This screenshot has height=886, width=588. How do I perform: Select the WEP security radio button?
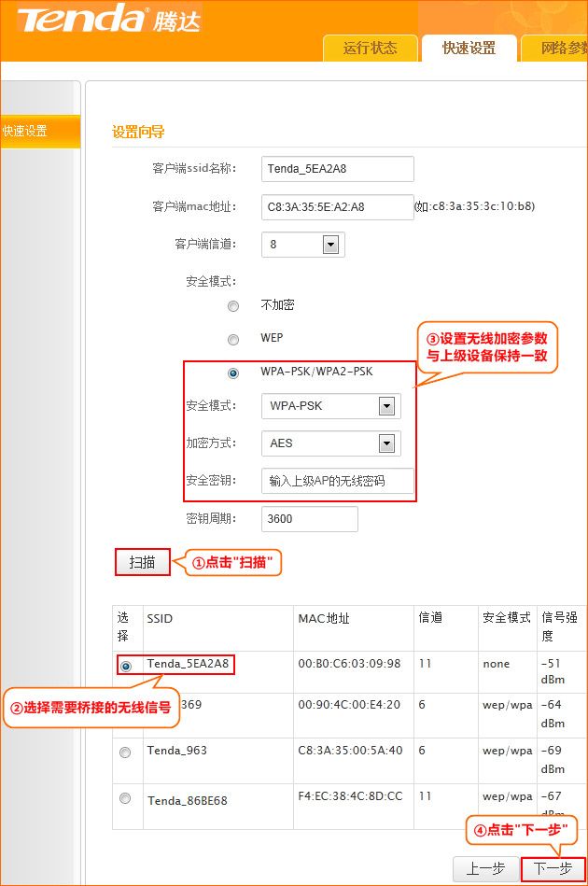(x=233, y=339)
